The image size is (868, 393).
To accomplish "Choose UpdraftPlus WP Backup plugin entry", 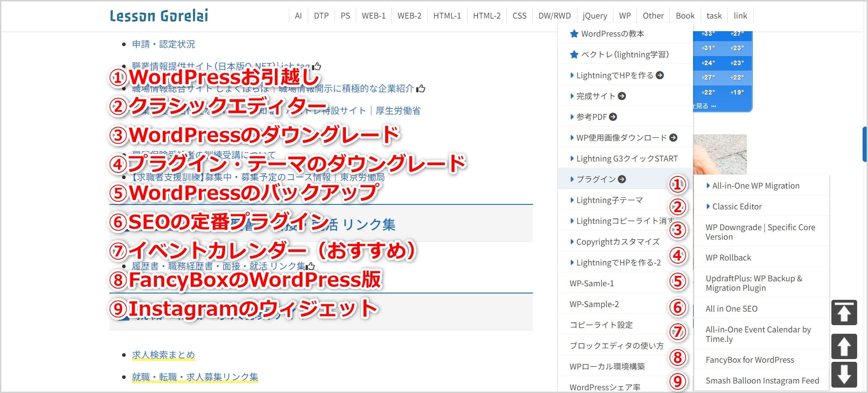I will [x=754, y=283].
